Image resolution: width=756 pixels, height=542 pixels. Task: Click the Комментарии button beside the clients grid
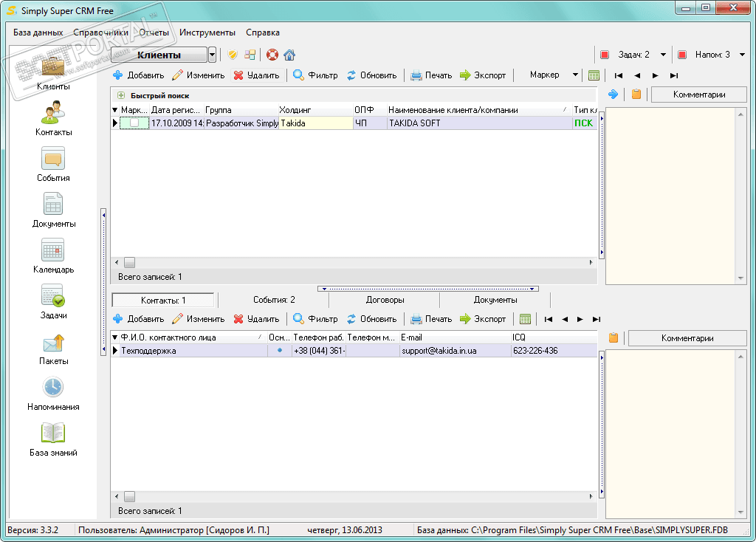click(699, 95)
